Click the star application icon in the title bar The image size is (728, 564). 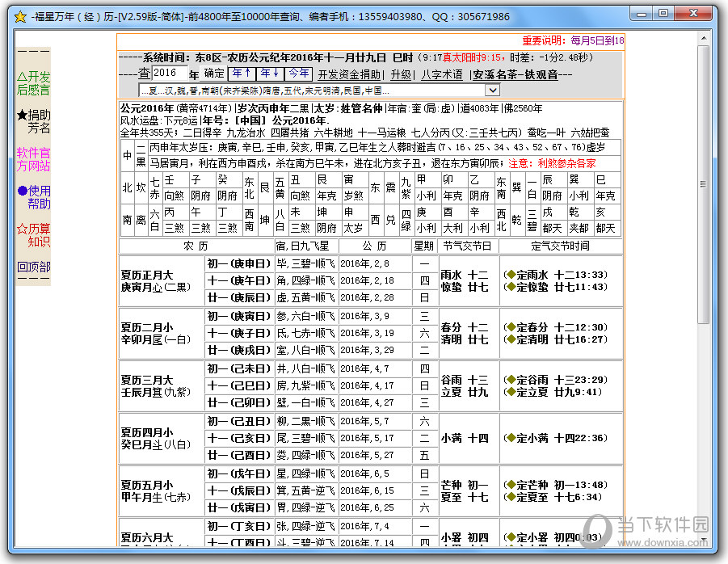(x=20, y=17)
